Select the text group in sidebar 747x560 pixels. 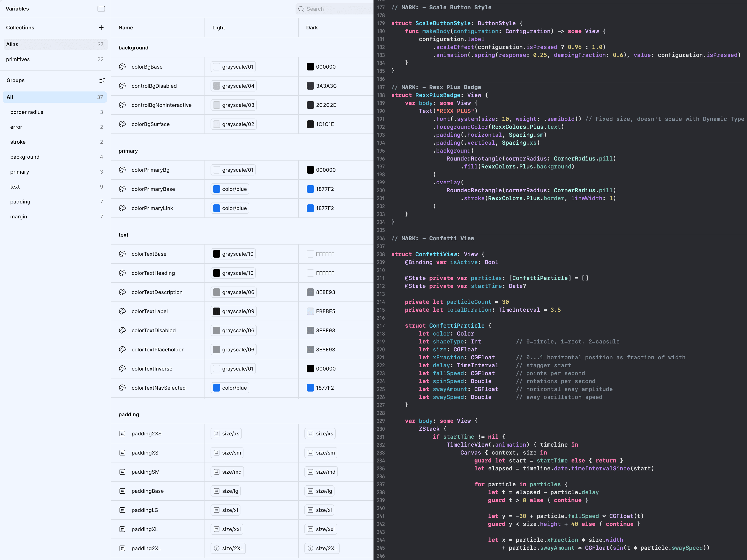(x=15, y=187)
